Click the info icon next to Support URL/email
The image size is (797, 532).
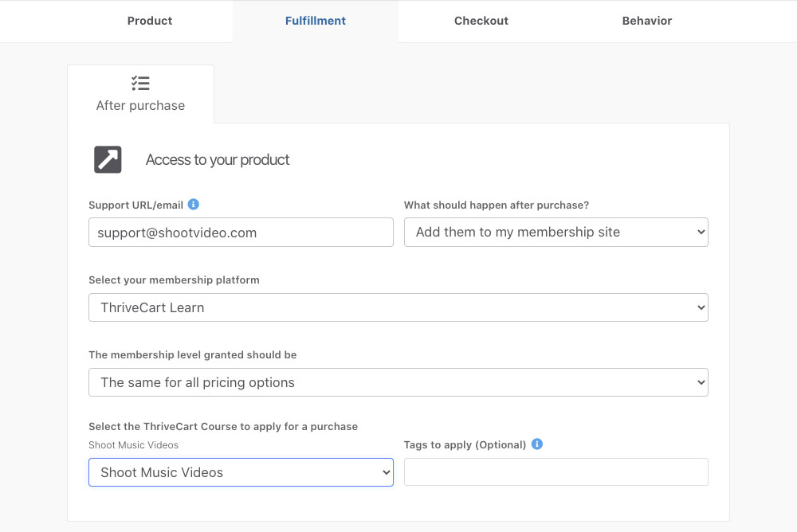pos(193,204)
